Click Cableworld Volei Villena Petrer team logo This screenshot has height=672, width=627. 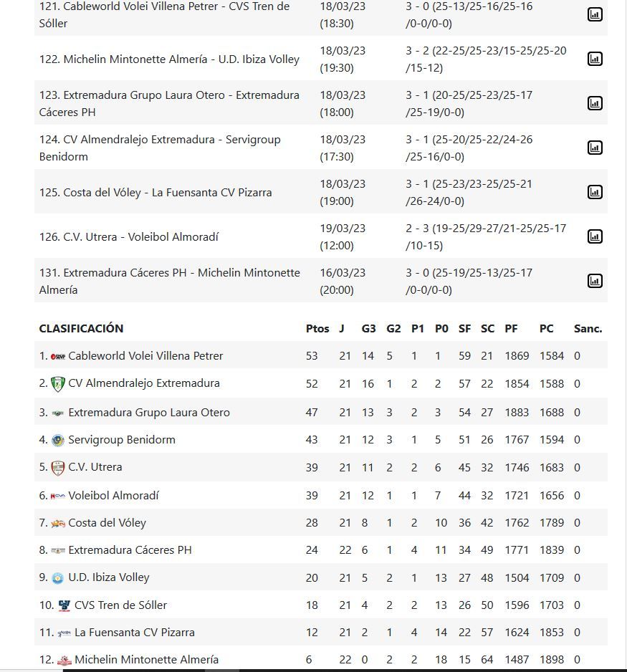pos(58,356)
